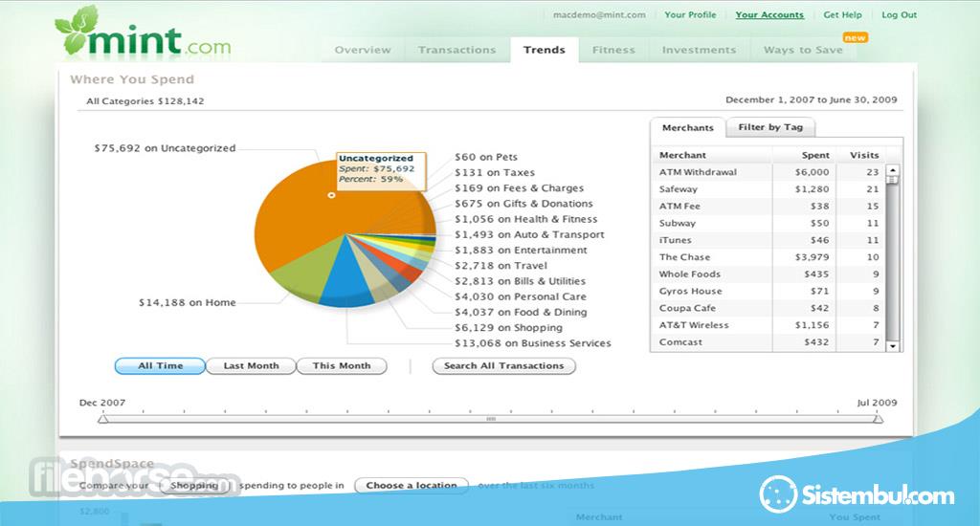
Task: Switch to the Transactions tab
Action: pos(457,50)
